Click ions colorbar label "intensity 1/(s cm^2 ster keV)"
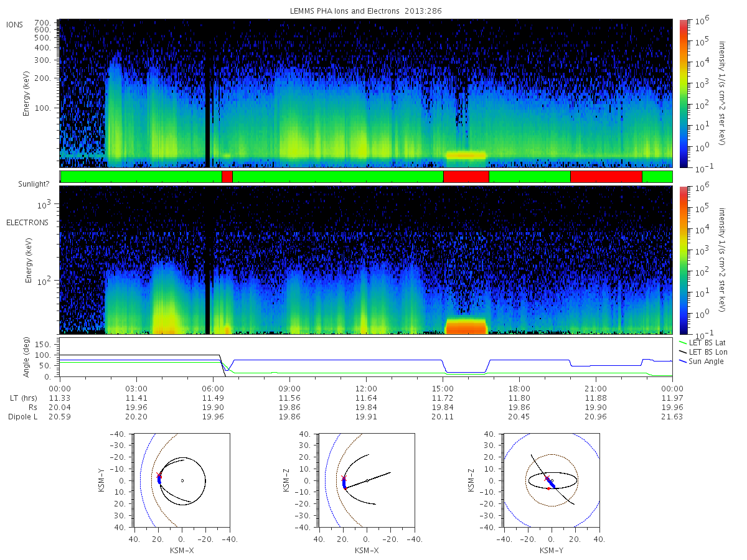747x560 pixels. [x=723, y=93]
